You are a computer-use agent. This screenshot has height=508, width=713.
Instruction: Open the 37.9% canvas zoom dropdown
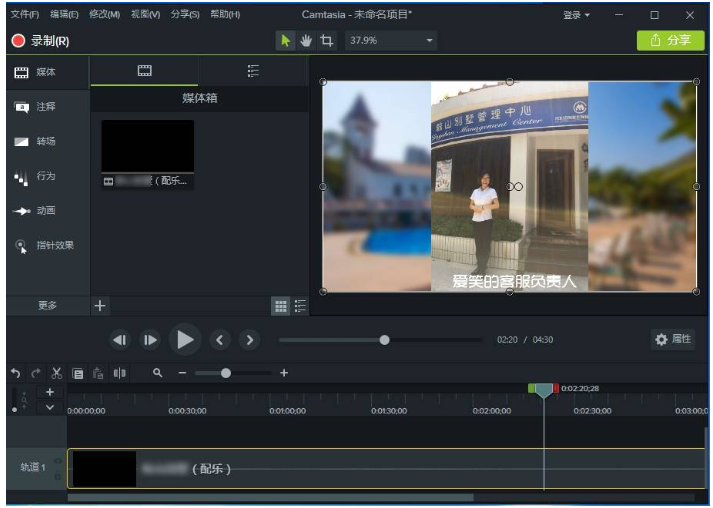point(430,41)
